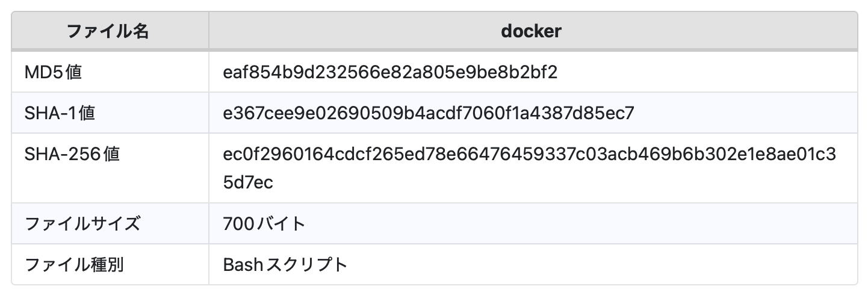Click the MD5 hash starting with eaf854b9
The width and height of the screenshot is (868, 295).
click(x=389, y=72)
